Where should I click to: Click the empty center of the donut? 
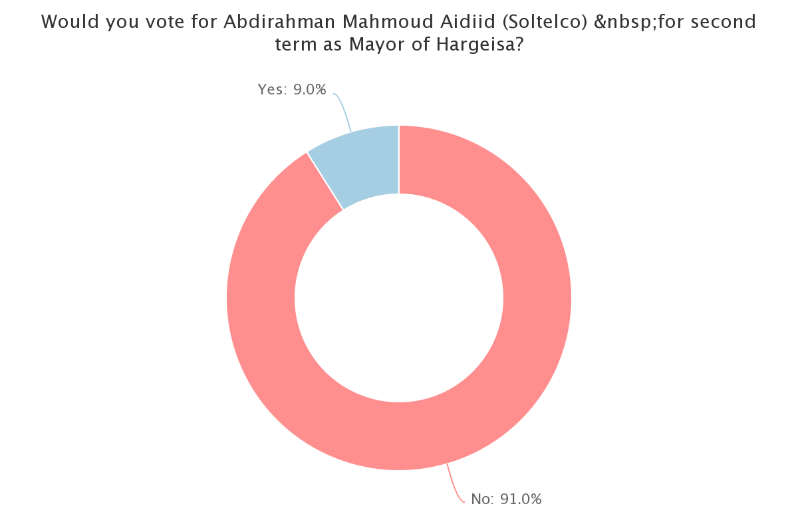399,297
